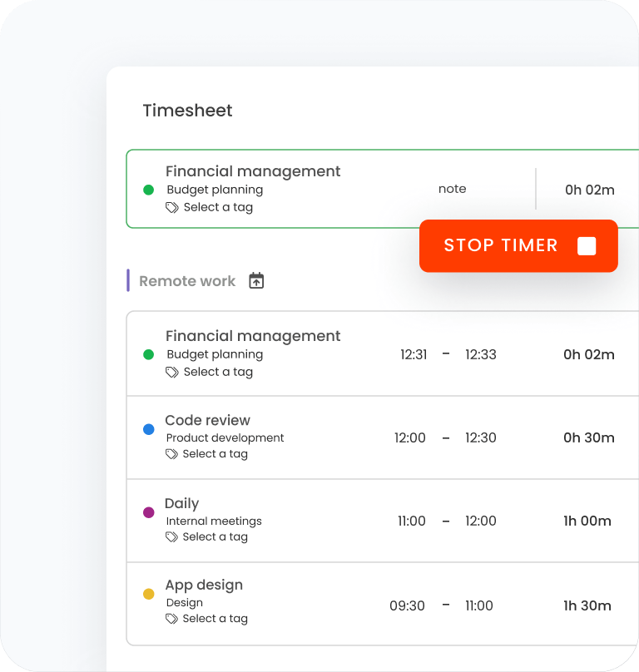Click tag icon in active timer entry

[x=172, y=208]
